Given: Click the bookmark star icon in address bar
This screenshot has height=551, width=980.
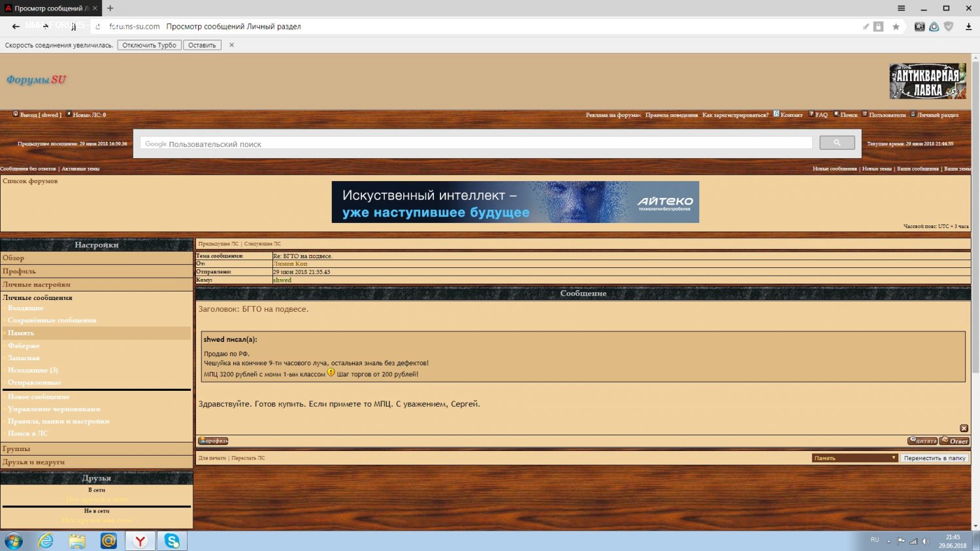Looking at the screenshot, I should [x=896, y=27].
